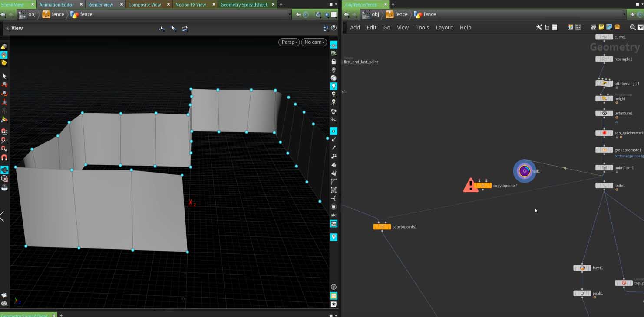
Task: Click the sticky note icon in network toolbar
Action: click(x=601, y=27)
